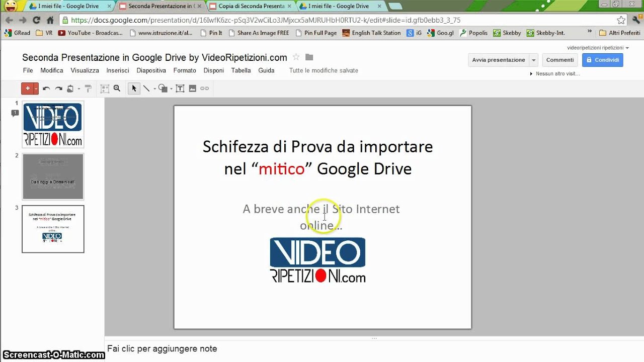644x362 pixels.
Task: Expand the shape tool dropdown arrow
Action: (x=171, y=89)
